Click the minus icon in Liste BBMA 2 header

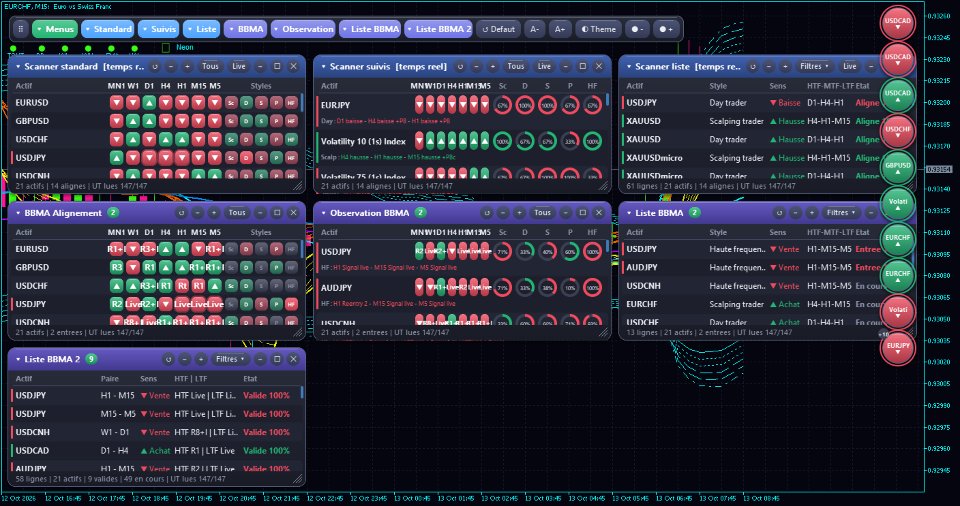point(184,359)
